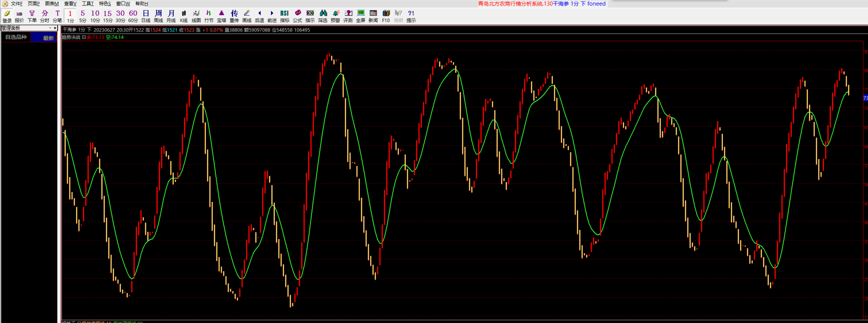Open the 帮助H menu

tap(141, 4)
